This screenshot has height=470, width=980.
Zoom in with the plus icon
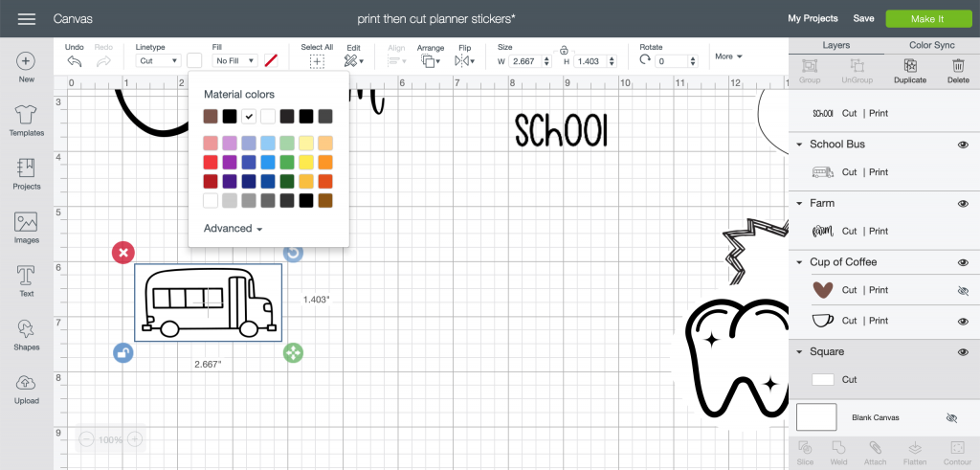135,439
